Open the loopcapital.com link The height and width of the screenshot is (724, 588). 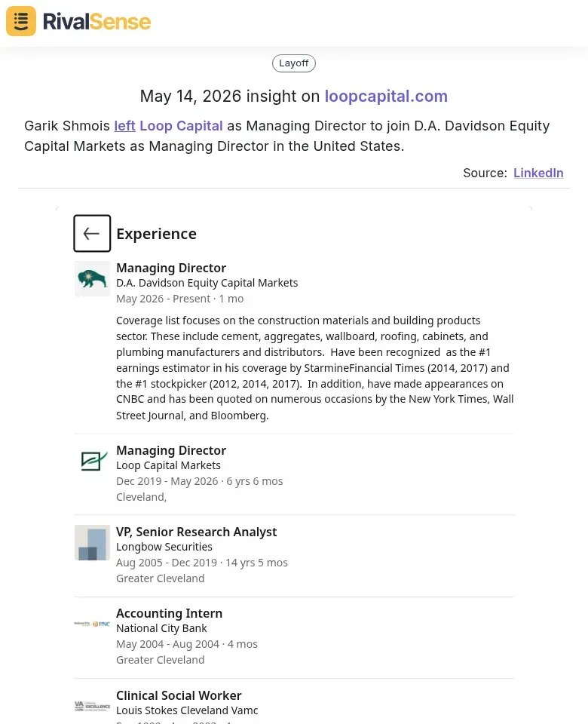386,96
